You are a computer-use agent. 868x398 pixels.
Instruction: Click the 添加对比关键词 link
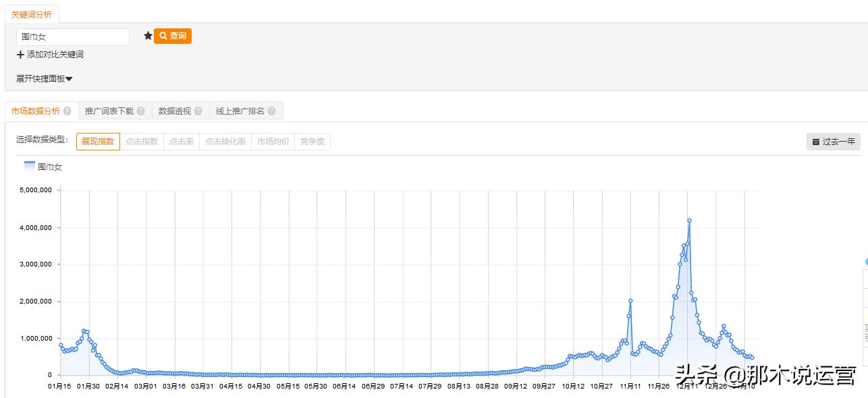[x=55, y=55]
